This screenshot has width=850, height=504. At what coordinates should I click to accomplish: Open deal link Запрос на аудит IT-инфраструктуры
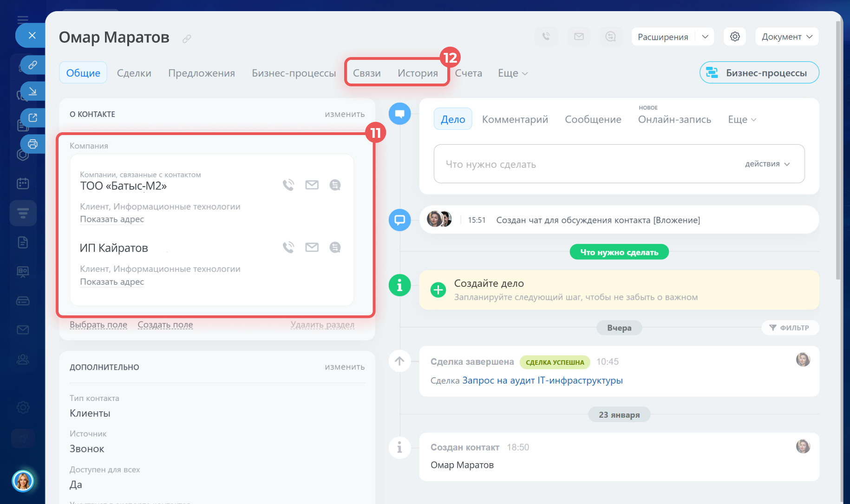[542, 381]
